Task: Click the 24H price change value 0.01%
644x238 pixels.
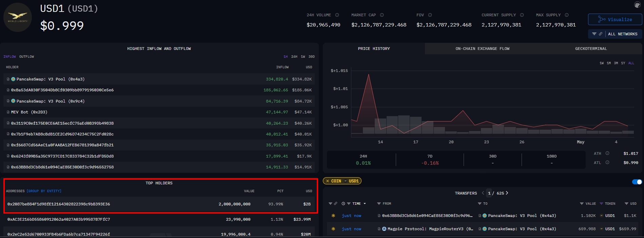Action: click(363, 163)
